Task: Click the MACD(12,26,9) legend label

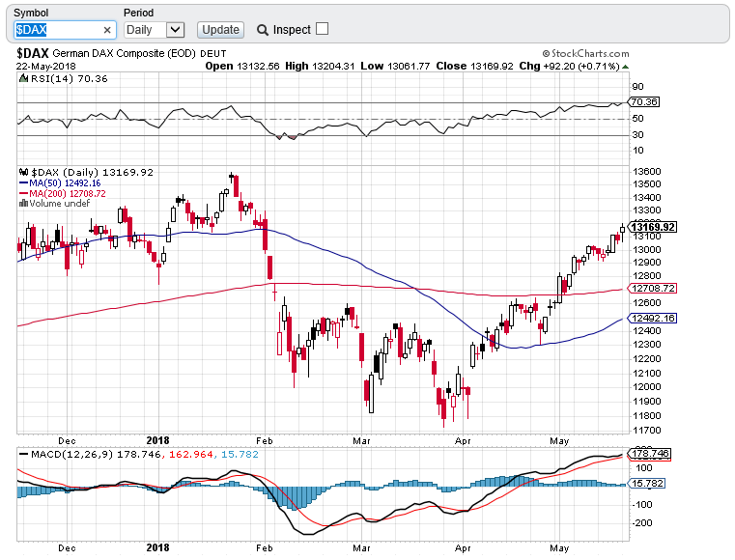Action: point(71,454)
